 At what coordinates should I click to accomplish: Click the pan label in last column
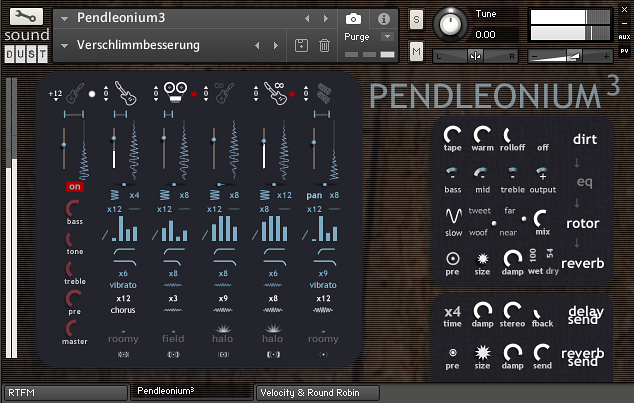(314, 196)
